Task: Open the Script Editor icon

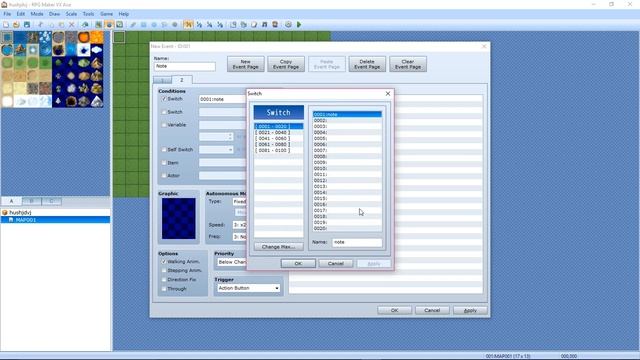Action: pos(254,25)
